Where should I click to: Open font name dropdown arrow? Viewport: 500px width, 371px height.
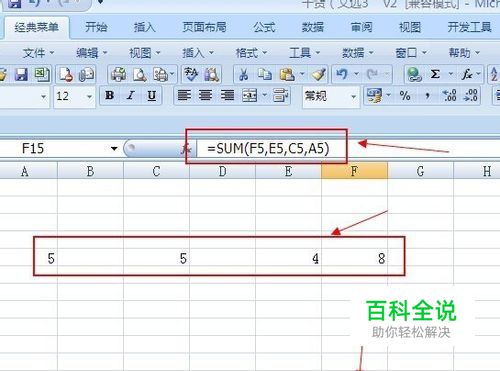pyautogui.click(x=43, y=97)
